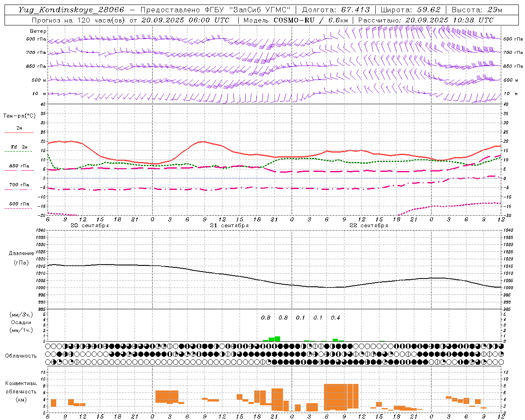Viewport: 525px width, 420px height.
Task: Click the (мм/1ч.) precipitation unit label
Action: (x=21, y=330)
